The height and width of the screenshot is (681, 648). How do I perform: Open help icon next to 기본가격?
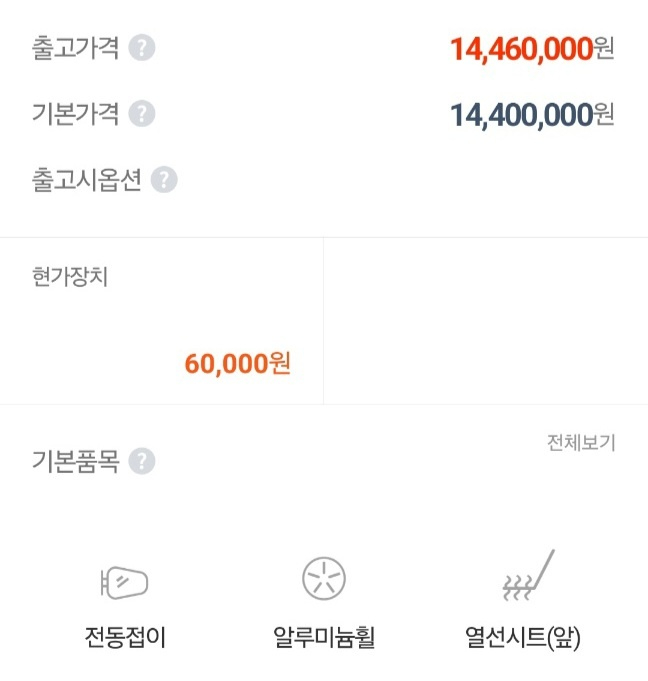click(x=142, y=114)
